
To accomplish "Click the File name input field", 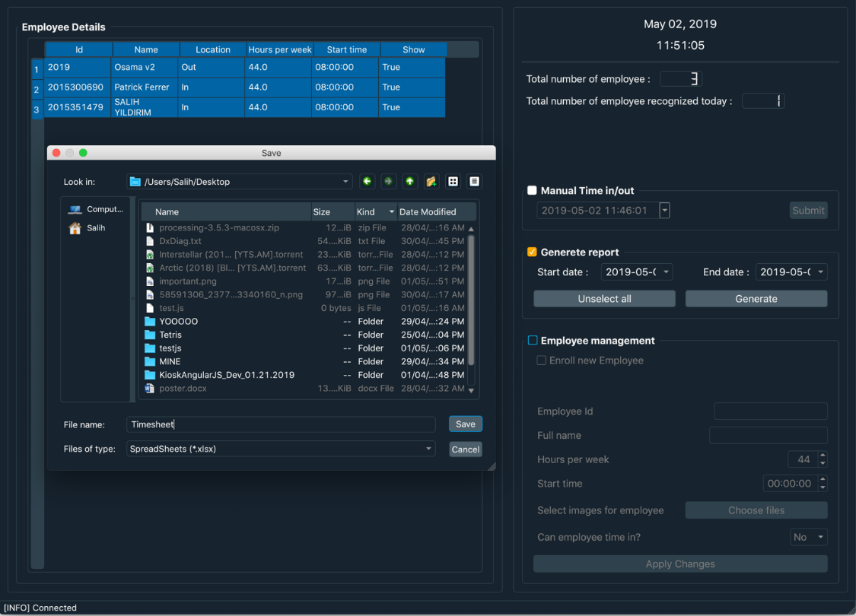I will 281,424.
